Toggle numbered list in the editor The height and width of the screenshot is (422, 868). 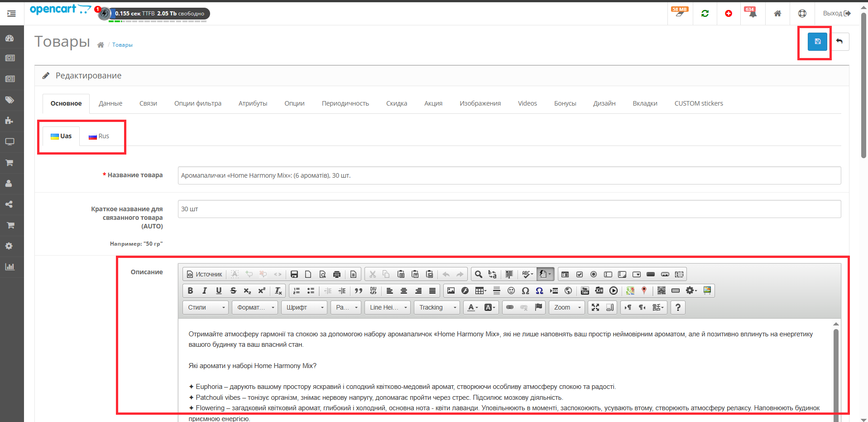(x=297, y=291)
